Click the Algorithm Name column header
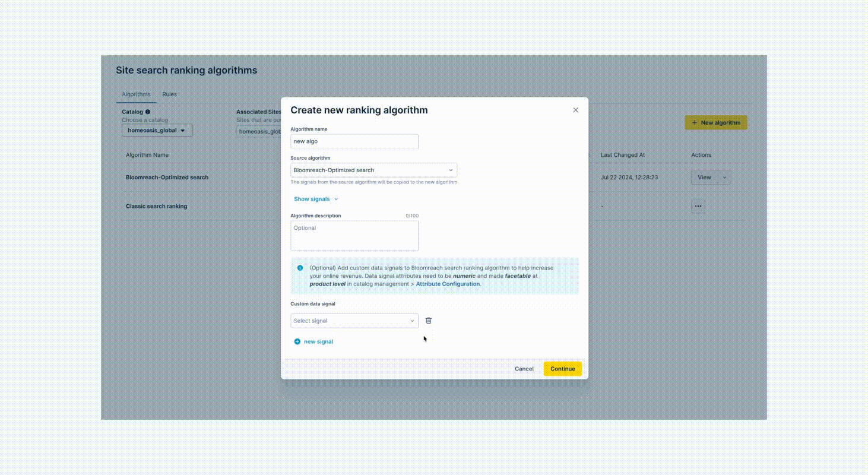The height and width of the screenshot is (475, 868). pos(147,155)
